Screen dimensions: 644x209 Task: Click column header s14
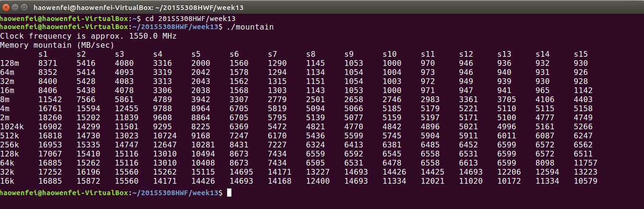click(543, 54)
